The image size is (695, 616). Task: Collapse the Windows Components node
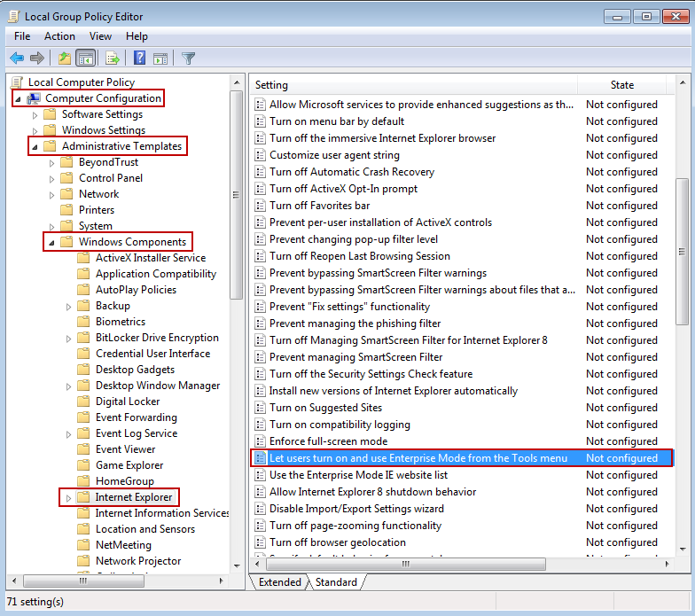coord(51,243)
